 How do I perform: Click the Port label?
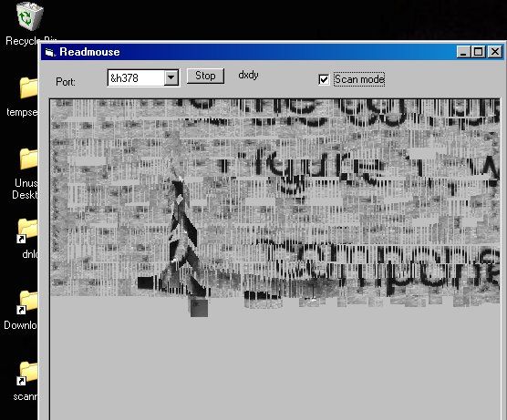(x=66, y=81)
